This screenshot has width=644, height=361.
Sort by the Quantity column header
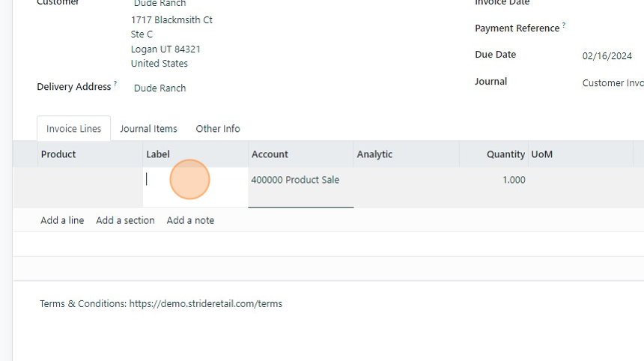tap(505, 154)
